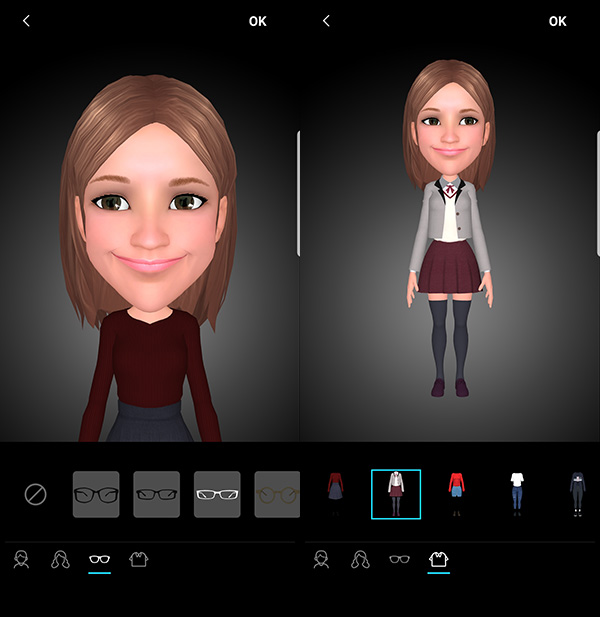This screenshot has width=600, height=617.
Task: Open the hairstyle tab on the right screen
Action: (360, 560)
